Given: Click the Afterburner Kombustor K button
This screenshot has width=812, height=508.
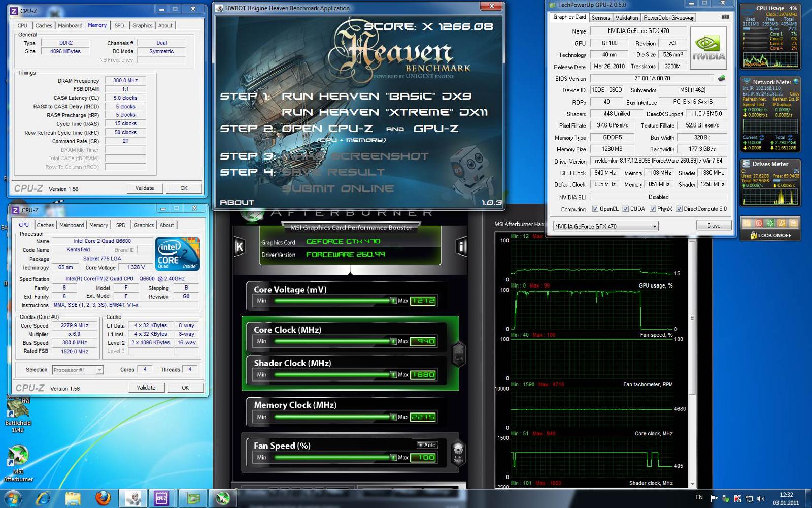Looking at the screenshot, I should pyautogui.click(x=239, y=246).
